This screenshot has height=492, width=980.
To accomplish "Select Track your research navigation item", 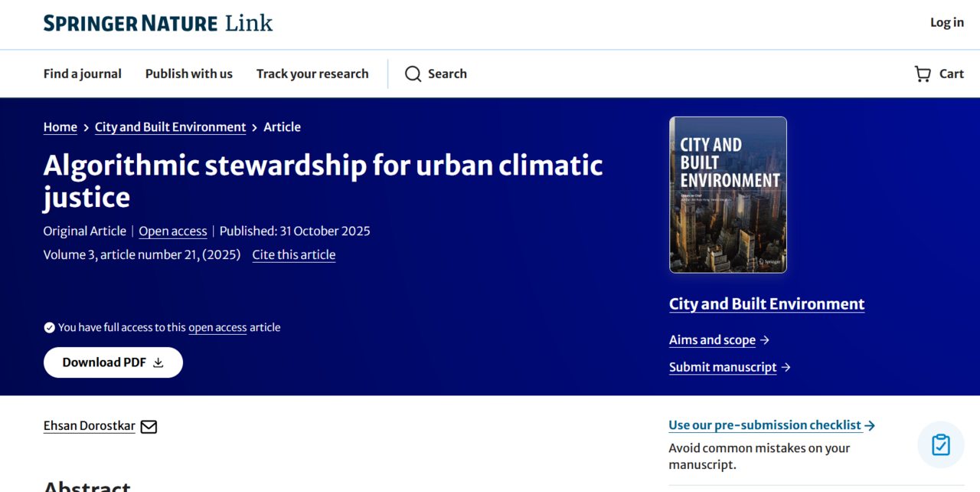I will click(312, 74).
